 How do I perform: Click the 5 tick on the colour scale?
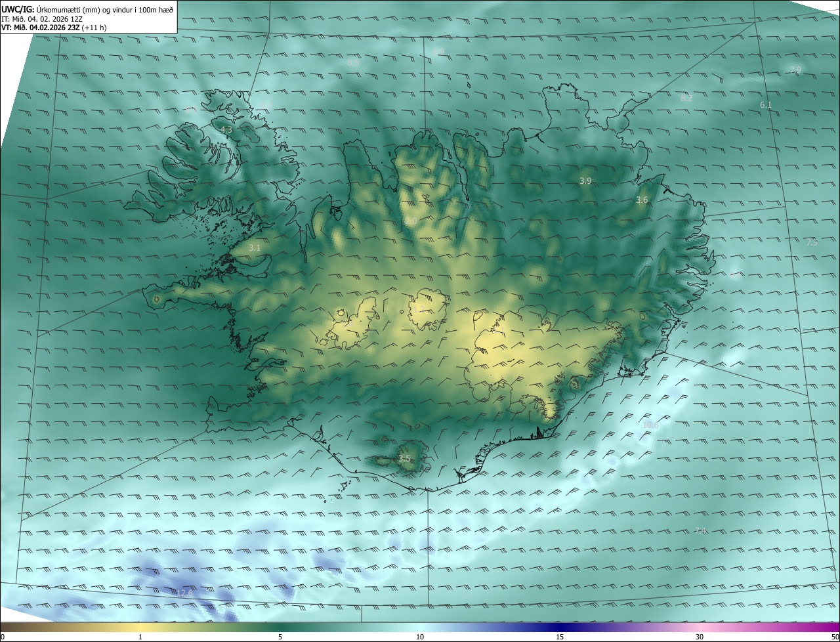click(x=280, y=637)
